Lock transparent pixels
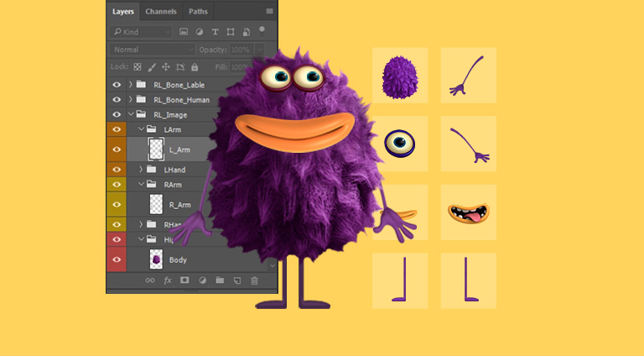Image resolution: width=644 pixels, height=356 pixels. (137, 67)
